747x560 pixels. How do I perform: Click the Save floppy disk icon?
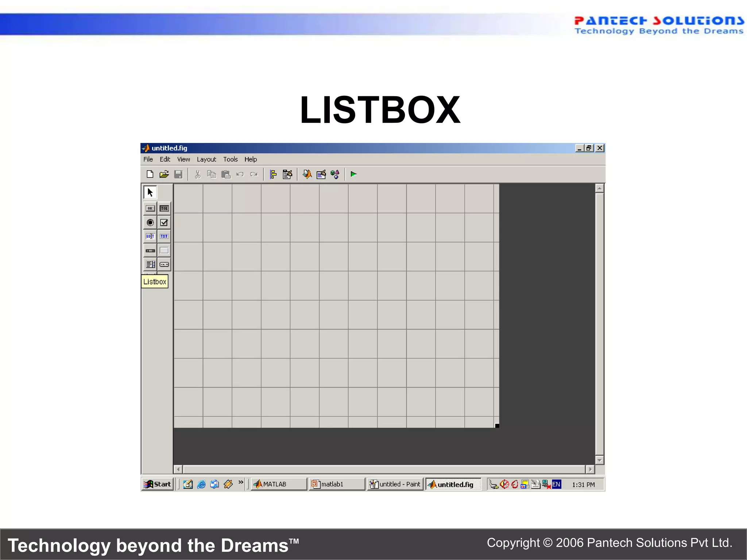pos(178,174)
